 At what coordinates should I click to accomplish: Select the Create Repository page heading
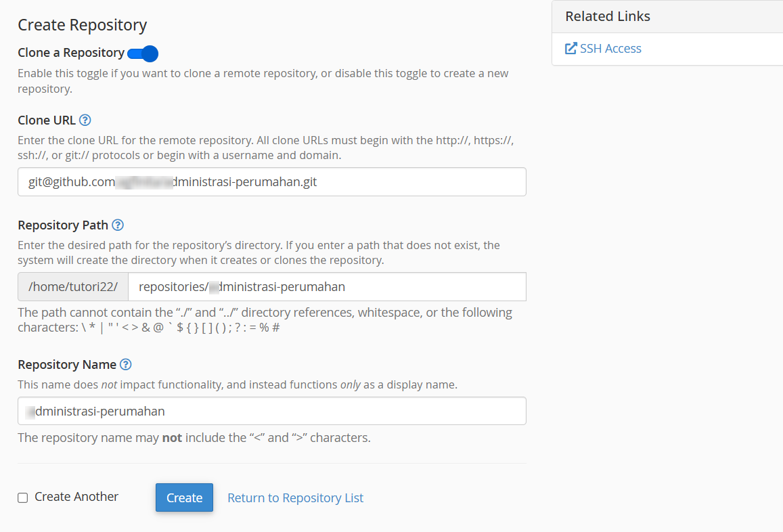pos(82,25)
